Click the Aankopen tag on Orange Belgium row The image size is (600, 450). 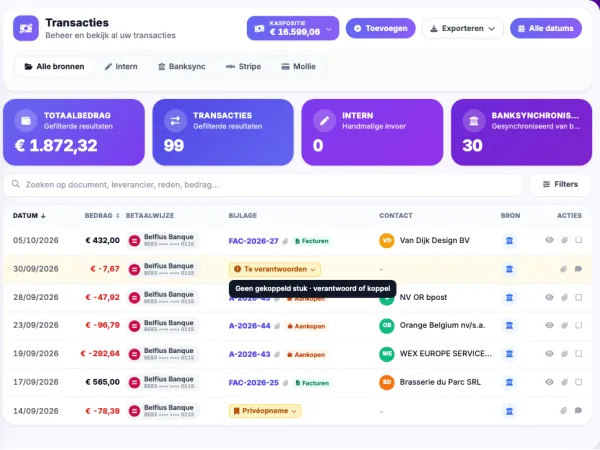306,326
